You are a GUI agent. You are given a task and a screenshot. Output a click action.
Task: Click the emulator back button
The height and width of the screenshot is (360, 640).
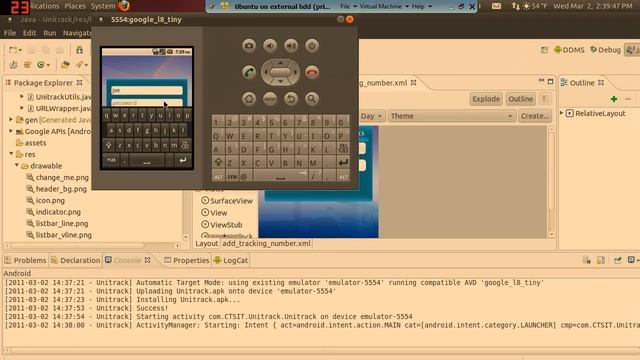pyautogui.click(x=291, y=98)
